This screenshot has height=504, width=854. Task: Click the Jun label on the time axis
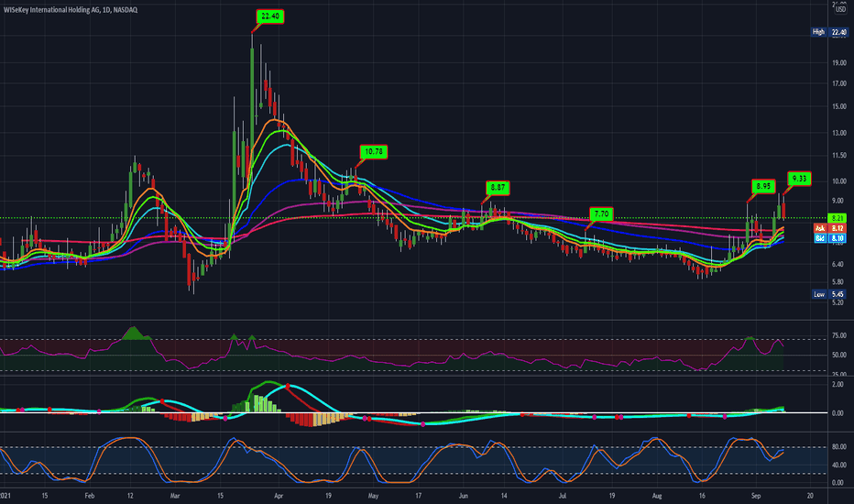pyautogui.click(x=463, y=496)
